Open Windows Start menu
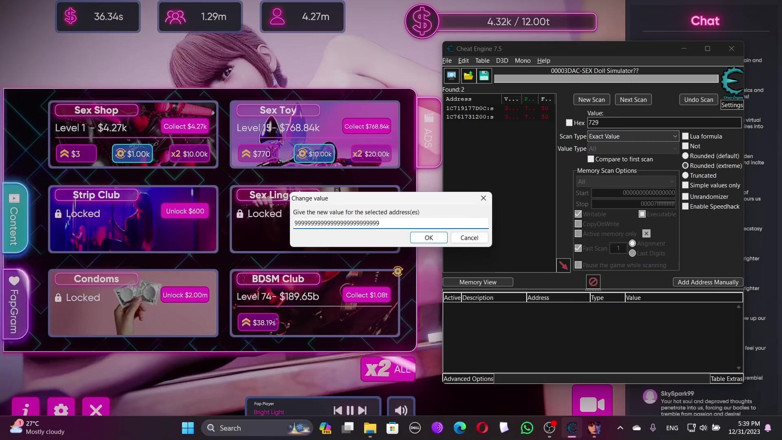The height and width of the screenshot is (440, 782). [188, 428]
